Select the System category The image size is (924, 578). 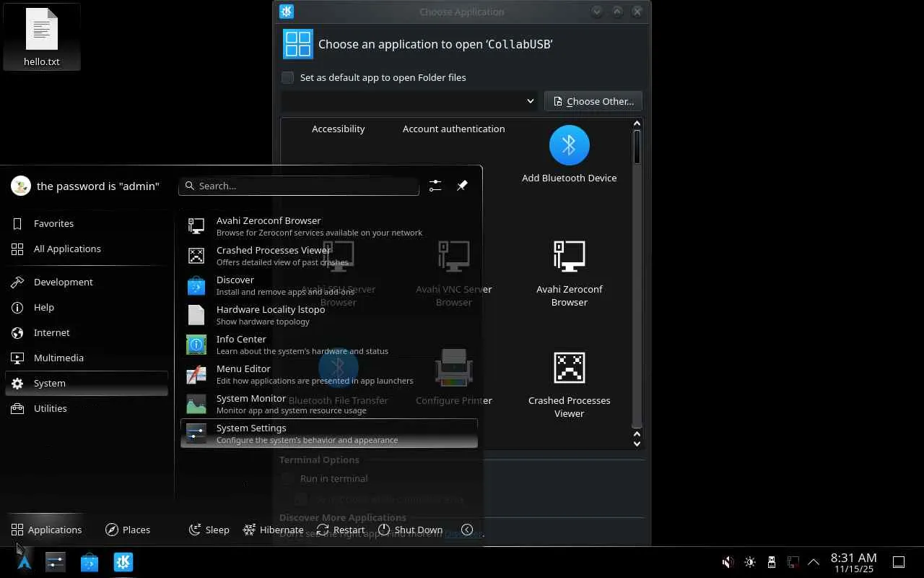pos(87,384)
